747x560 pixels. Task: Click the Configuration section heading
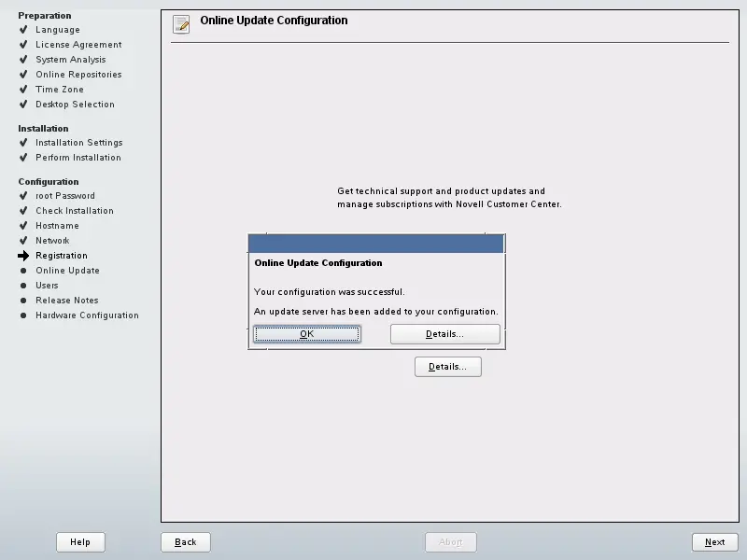point(49,181)
